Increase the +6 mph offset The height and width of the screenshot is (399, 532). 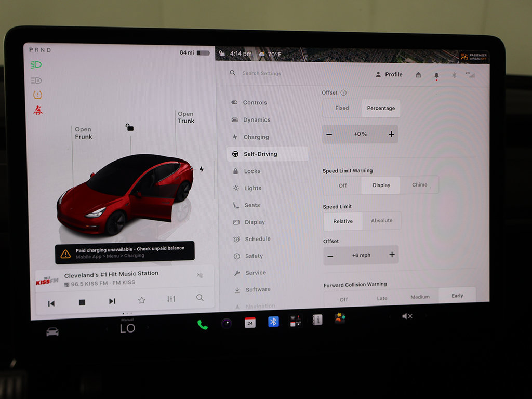click(392, 255)
